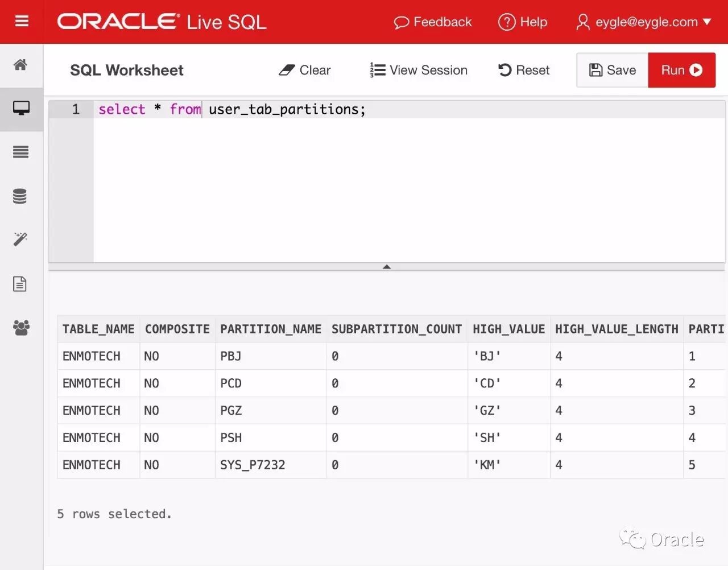The image size is (728, 570).
Task: Open Schema via database sidebar icon
Action: click(x=20, y=196)
